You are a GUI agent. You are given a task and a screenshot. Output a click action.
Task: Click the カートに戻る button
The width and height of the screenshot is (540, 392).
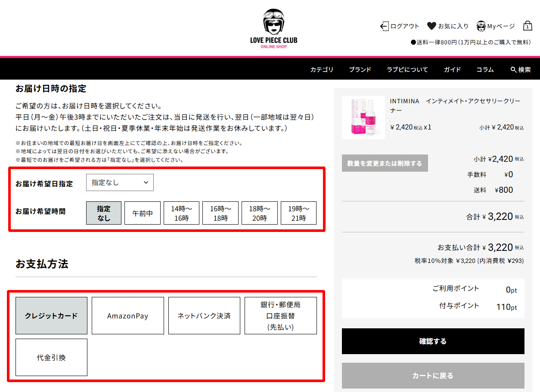coord(433,376)
